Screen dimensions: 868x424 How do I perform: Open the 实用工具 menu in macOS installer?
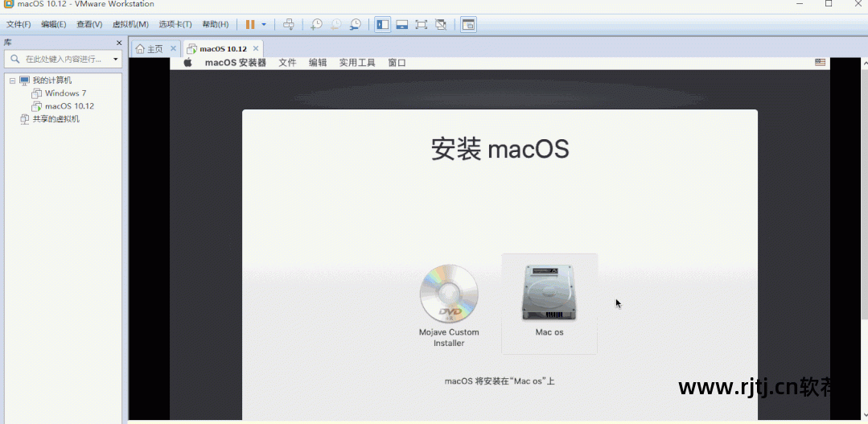pos(356,63)
